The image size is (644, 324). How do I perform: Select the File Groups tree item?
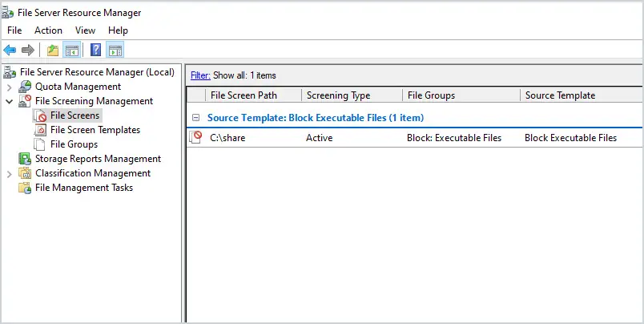pos(74,144)
